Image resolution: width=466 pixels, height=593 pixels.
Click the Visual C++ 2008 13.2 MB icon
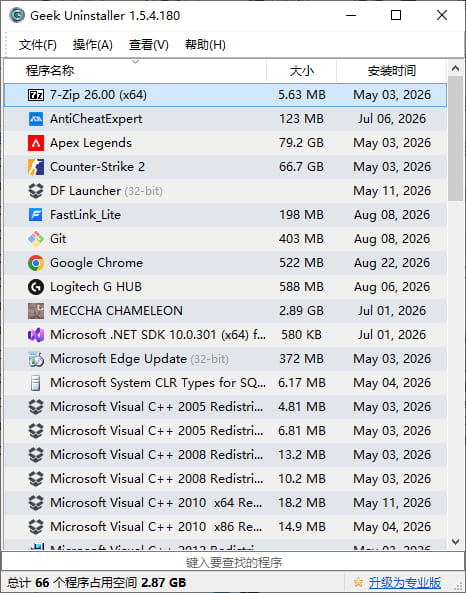tap(36, 455)
